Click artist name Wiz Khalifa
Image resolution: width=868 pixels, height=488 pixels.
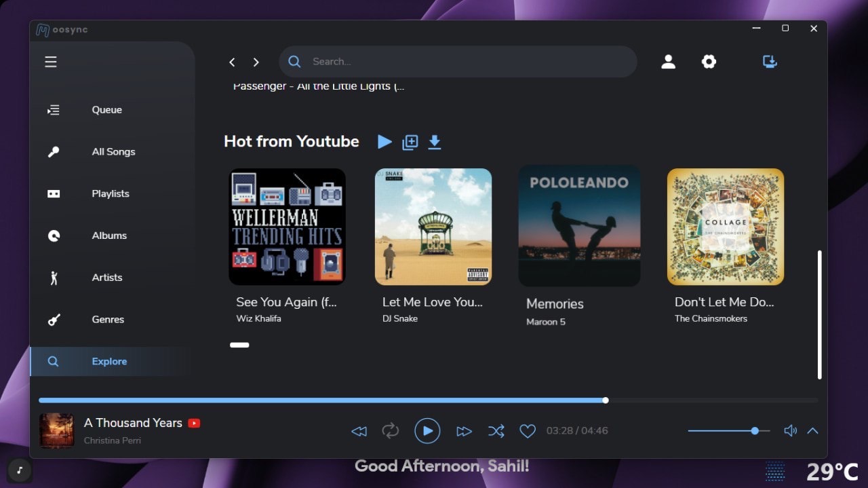tap(258, 318)
